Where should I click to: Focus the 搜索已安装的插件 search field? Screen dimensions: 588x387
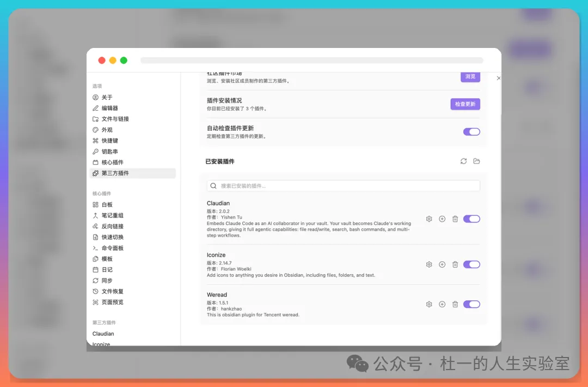tap(343, 186)
